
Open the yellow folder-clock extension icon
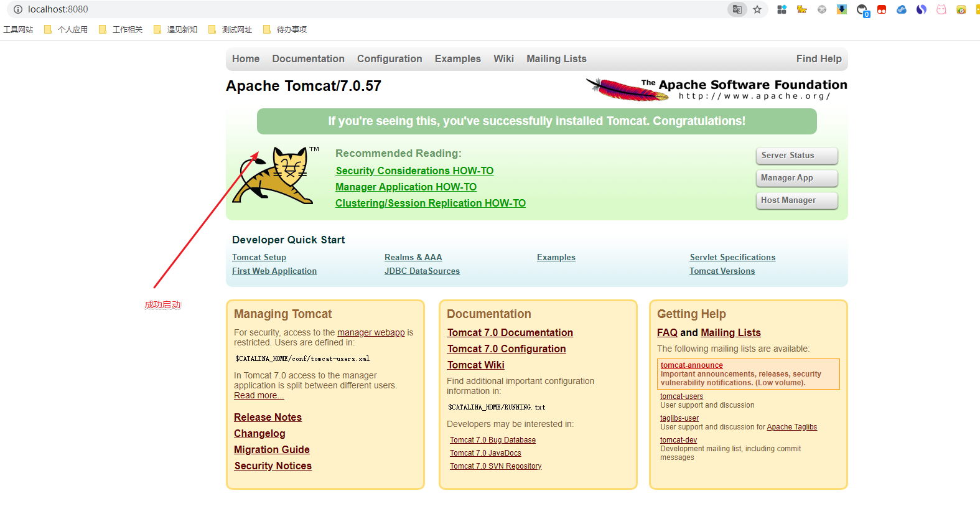point(961,9)
